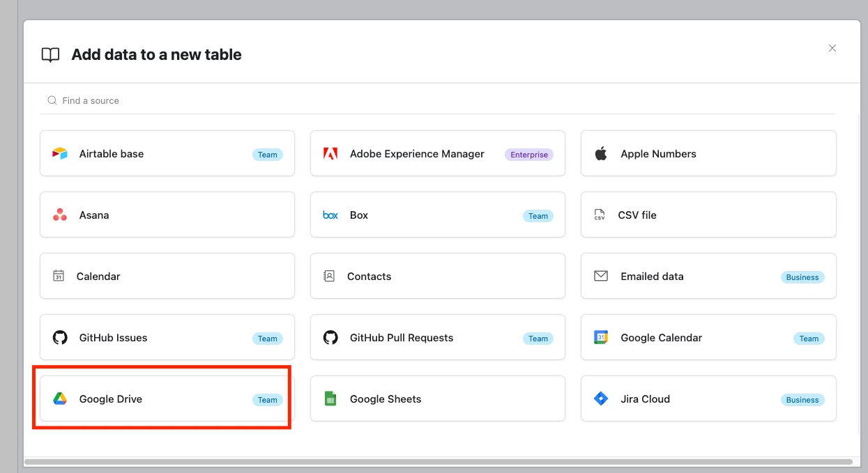This screenshot has height=473, width=868.
Task: Click the CSV file document icon
Action: (x=600, y=215)
